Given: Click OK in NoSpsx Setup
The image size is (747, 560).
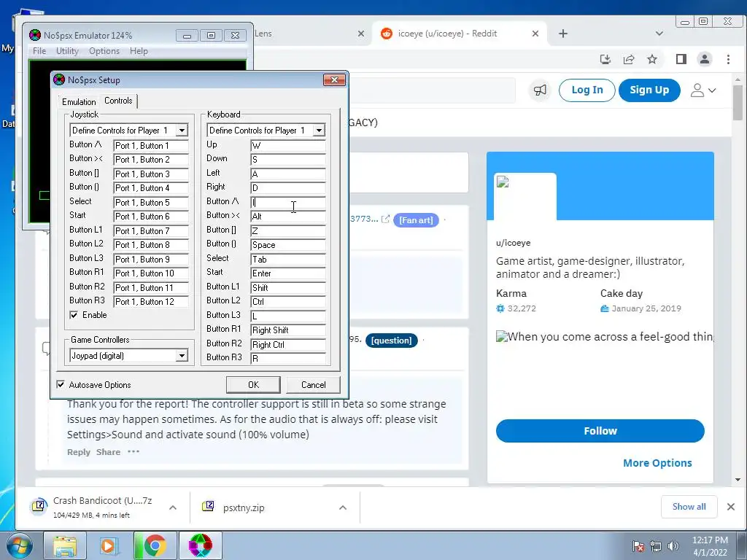Looking at the screenshot, I should coord(253,385).
